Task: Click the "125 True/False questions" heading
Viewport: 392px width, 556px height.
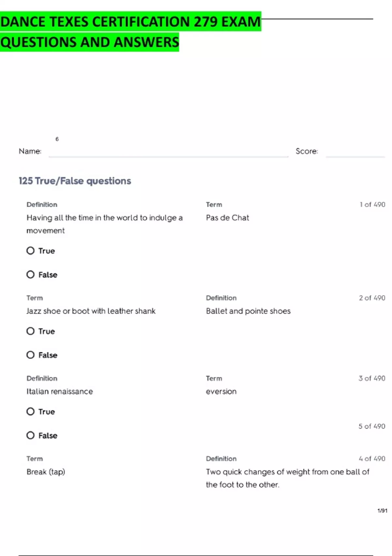Action: pyautogui.click(x=75, y=181)
